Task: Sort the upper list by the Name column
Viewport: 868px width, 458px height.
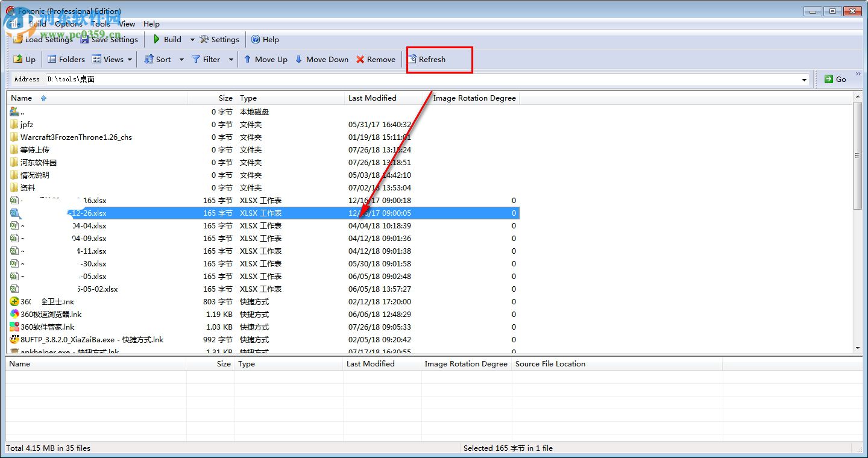Action: [x=97, y=98]
